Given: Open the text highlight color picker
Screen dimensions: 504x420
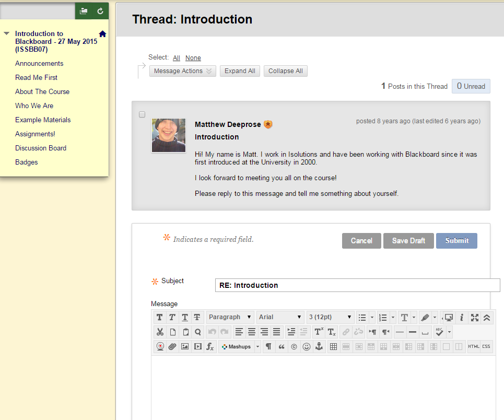Looking at the screenshot, I should coord(425,317).
